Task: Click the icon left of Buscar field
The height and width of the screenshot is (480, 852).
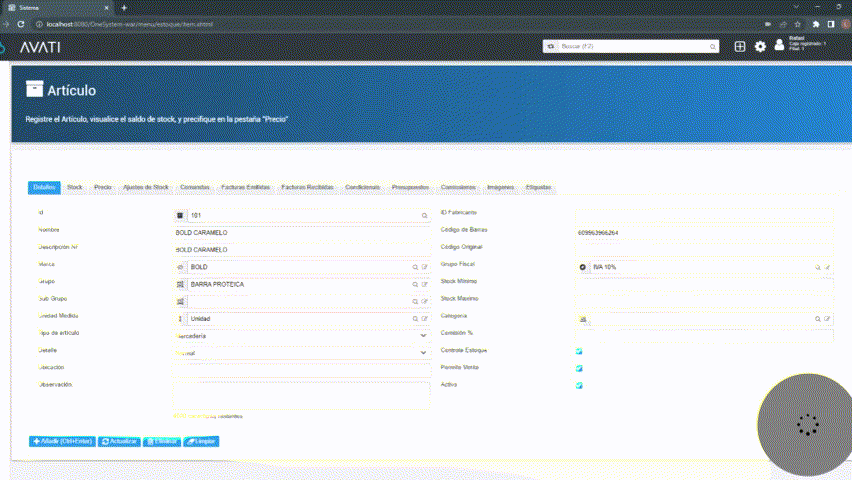Action: (550, 47)
